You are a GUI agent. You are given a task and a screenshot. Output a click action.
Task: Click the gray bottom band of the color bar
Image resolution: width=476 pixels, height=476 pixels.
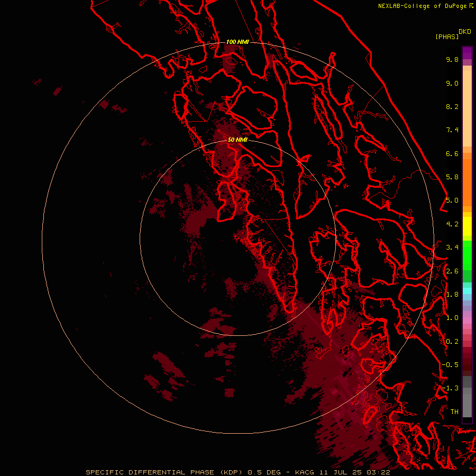[x=467, y=405]
